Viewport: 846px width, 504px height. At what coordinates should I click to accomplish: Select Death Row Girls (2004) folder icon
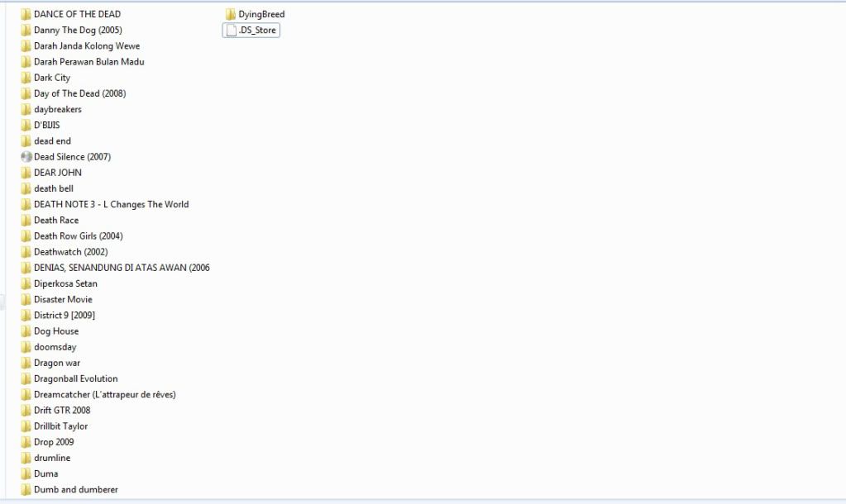click(26, 236)
